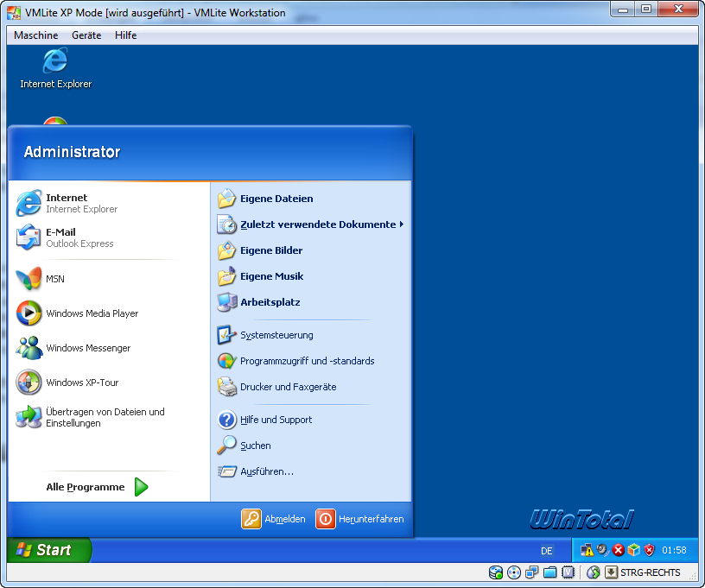This screenshot has height=588, width=705.
Task: Click the Administrator user name header
Action: 72,152
